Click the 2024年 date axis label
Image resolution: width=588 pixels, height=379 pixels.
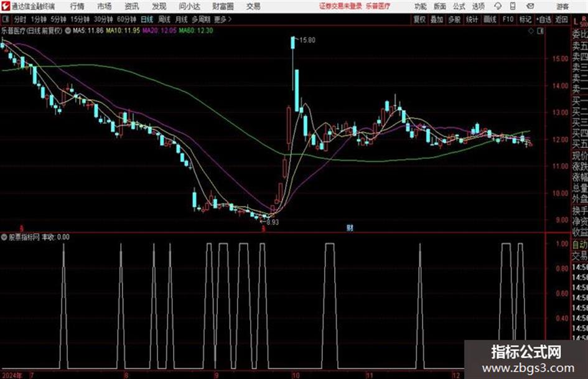pos(12,375)
